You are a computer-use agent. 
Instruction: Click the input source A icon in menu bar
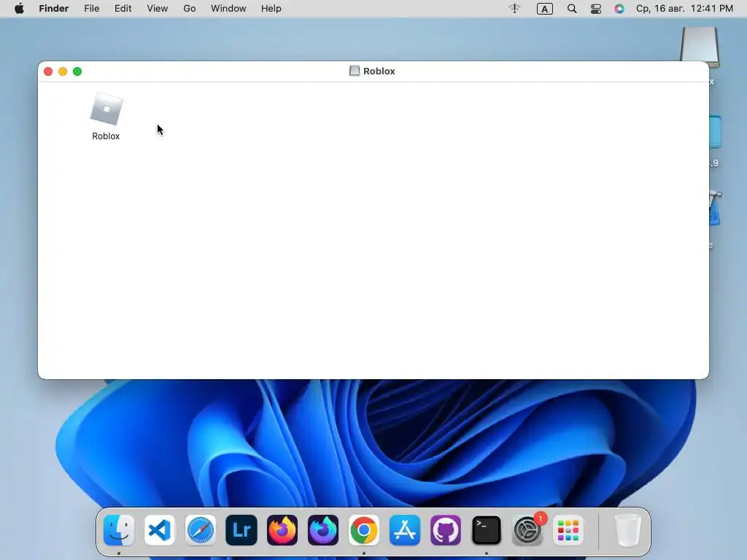coord(544,9)
